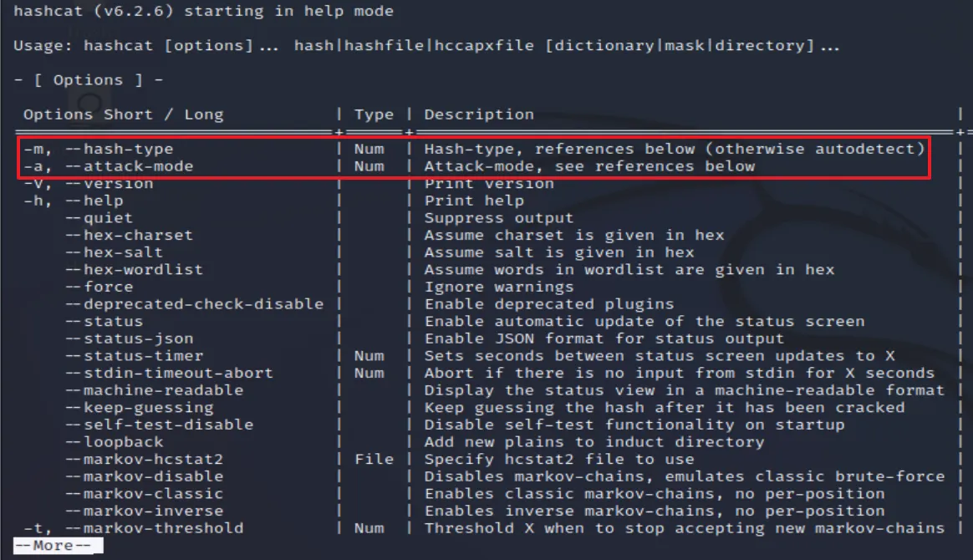Click the --hex-charset option
The width and height of the screenshot is (973, 560).
pos(129,236)
